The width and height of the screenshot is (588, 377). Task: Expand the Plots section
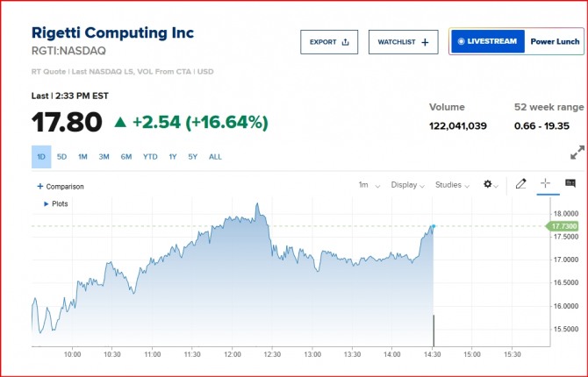(47, 203)
